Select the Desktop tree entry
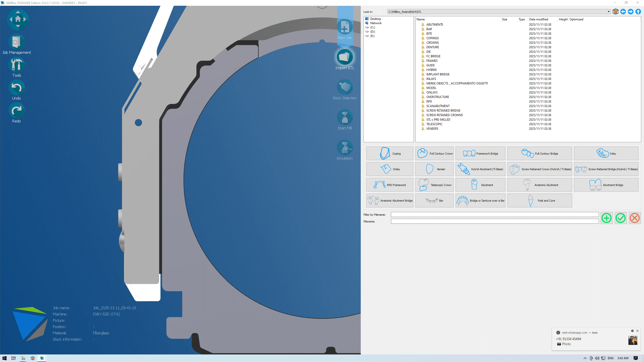 (x=375, y=19)
